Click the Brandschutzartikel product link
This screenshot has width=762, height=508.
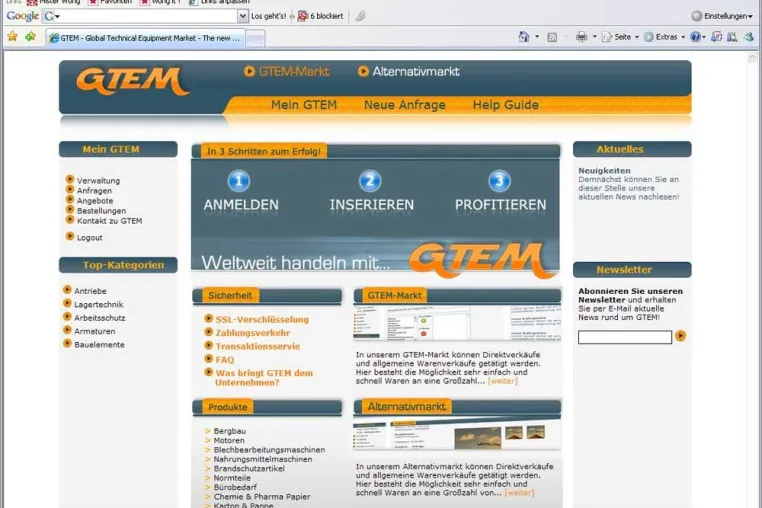click(x=249, y=469)
